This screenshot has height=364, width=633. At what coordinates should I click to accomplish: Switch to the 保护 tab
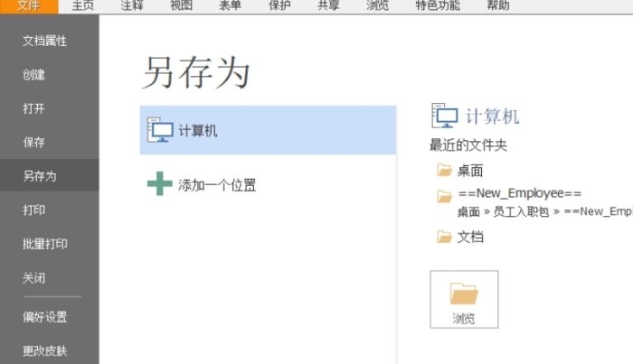click(x=279, y=5)
